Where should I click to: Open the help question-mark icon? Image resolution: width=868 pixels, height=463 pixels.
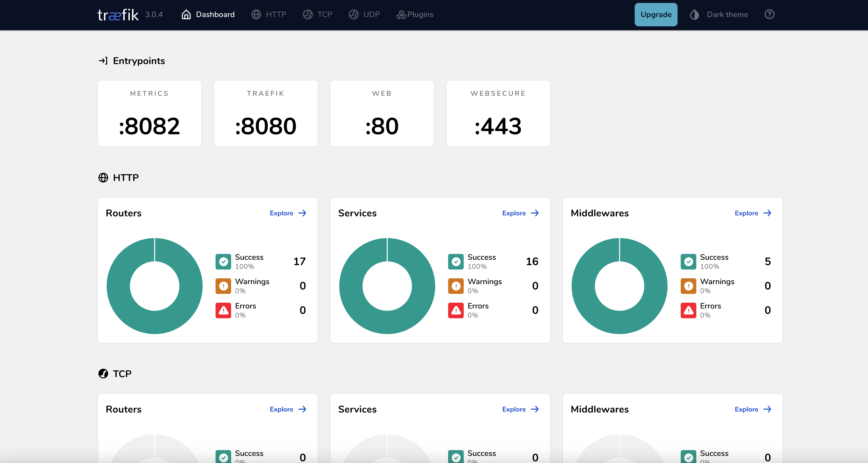(x=770, y=14)
